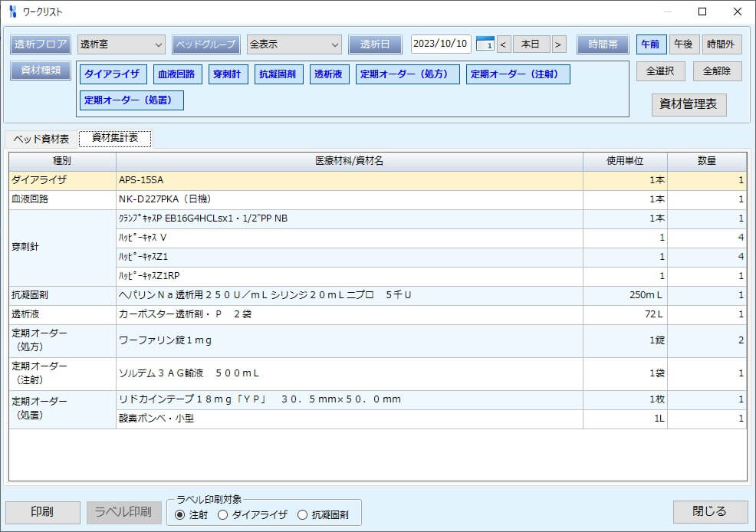This screenshot has height=532, width=756.
Task: Choose 抗凝固剤 as label print target
Action: [302, 515]
